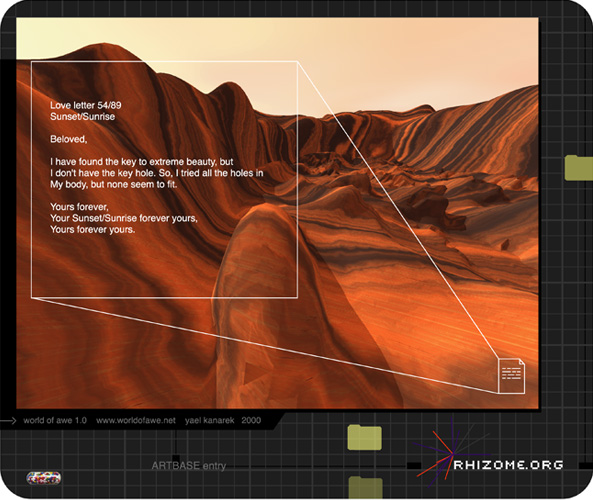
Task: Click the 'Yours forever,' line
Action: pos(79,207)
